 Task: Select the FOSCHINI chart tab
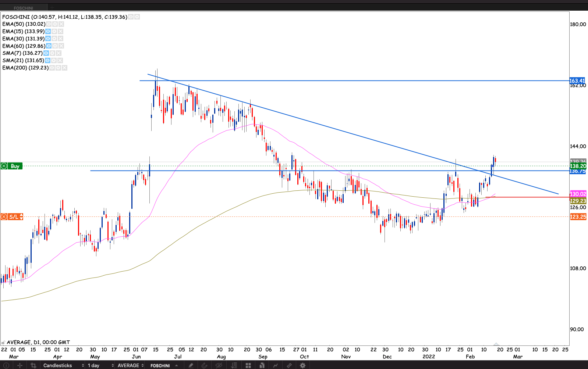coord(24,8)
